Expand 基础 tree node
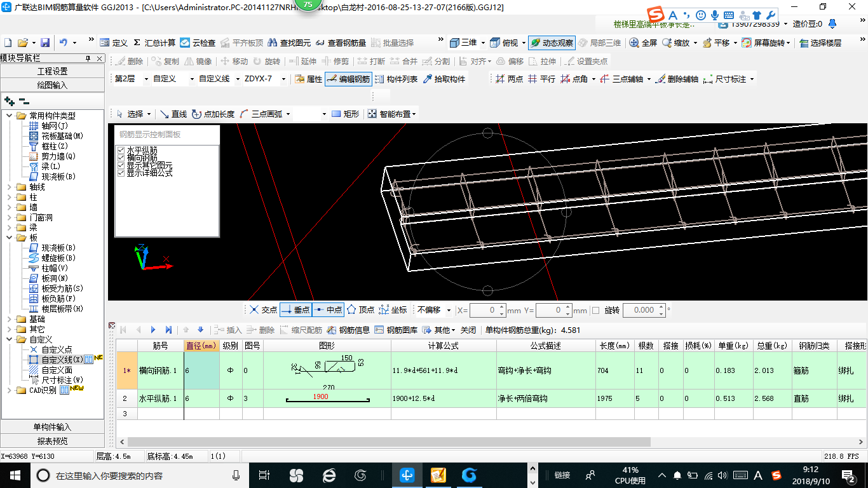 10,319
